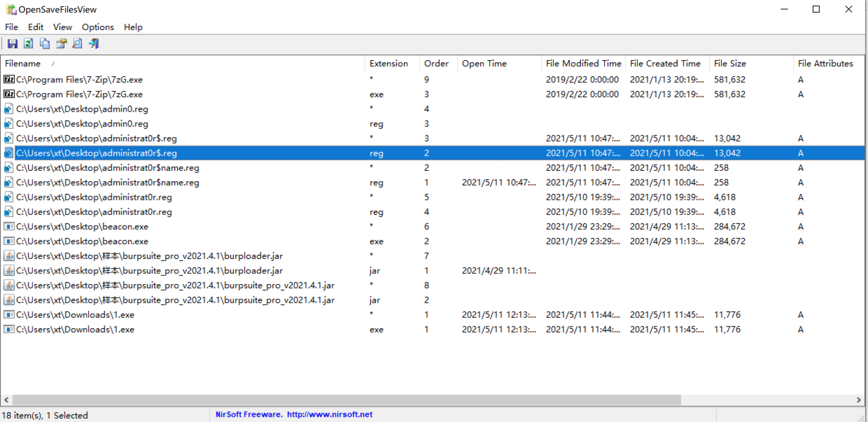Select burpsuite_pro_v2021.4.1.jar filename with order 8
This screenshot has height=422, width=868.
tap(175, 285)
